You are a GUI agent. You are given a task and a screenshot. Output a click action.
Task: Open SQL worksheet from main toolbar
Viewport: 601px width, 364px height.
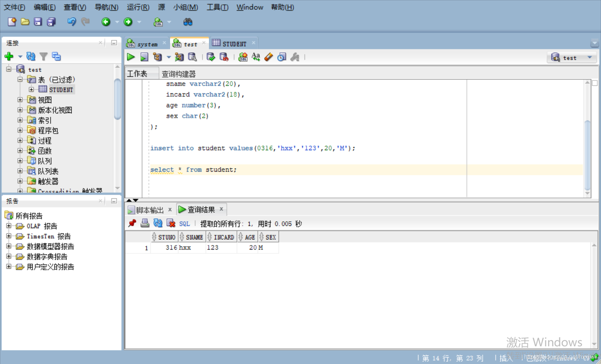[158, 22]
